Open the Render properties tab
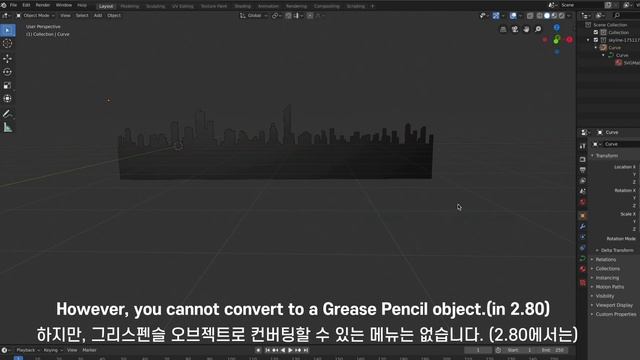The width and height of the screenshot is (640, 360). pyautogui.click(x=582, y=159)
